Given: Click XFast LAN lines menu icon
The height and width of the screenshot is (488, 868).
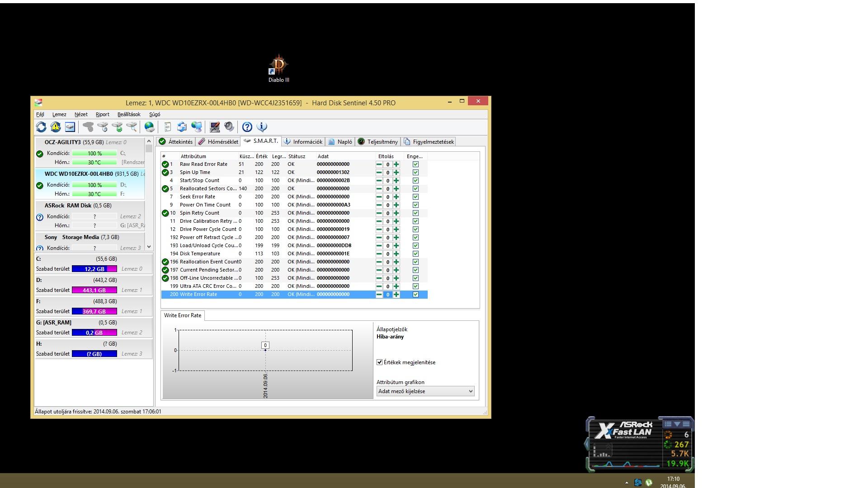Looking at the screenshot, I should 686,424.
